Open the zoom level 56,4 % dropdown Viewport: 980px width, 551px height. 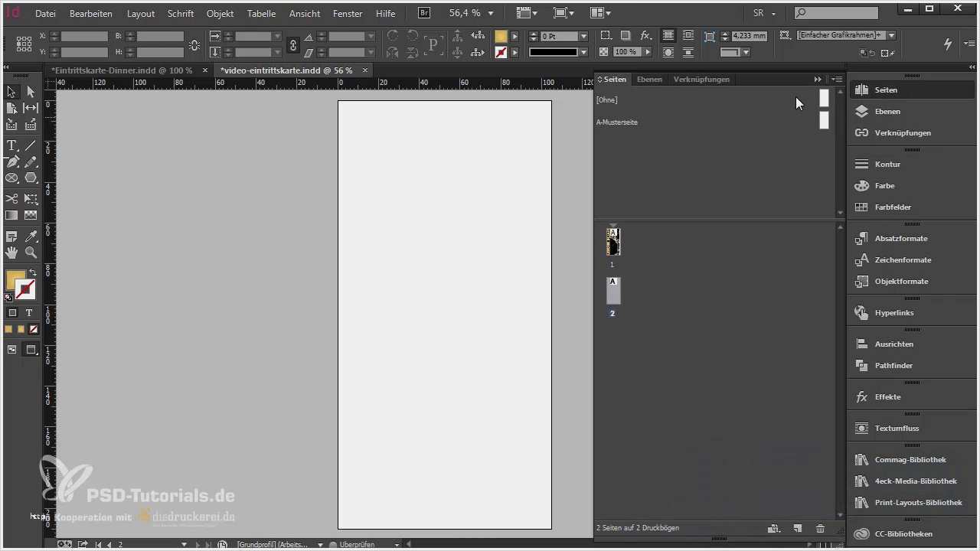[x=491, y=14]
